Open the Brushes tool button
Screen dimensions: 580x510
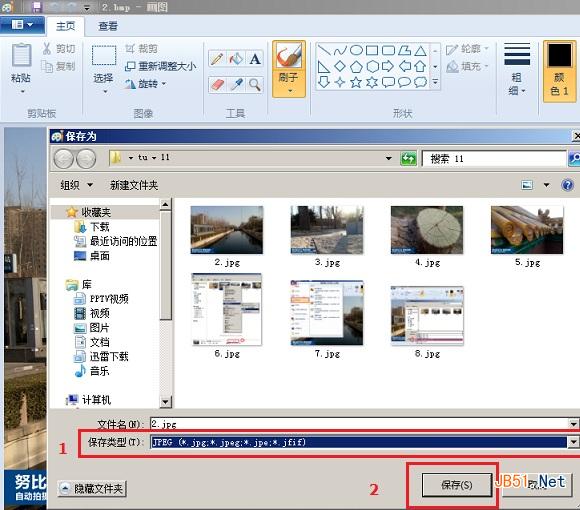(289, 69)
